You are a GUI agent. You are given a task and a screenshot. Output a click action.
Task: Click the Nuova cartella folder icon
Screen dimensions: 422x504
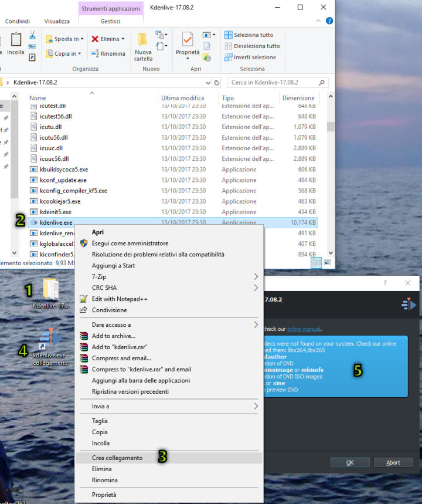(x=142, y=39)
